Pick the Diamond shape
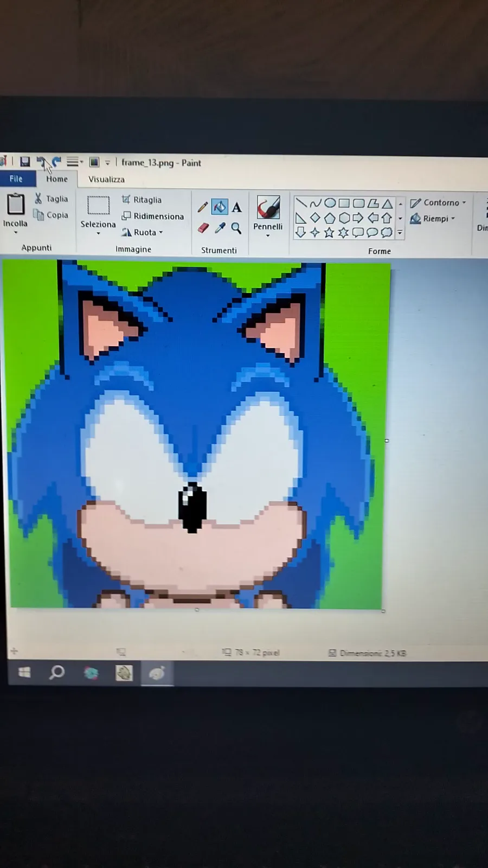 315,218
